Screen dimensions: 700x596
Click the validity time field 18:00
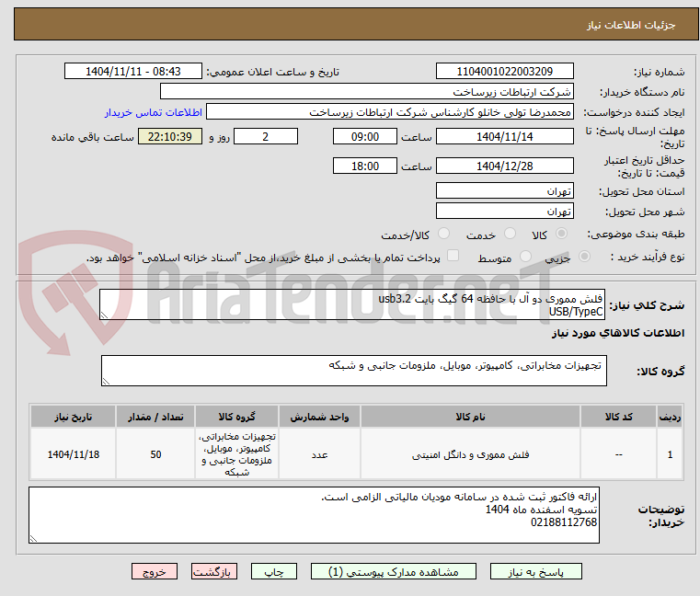(x=365, y=166)
